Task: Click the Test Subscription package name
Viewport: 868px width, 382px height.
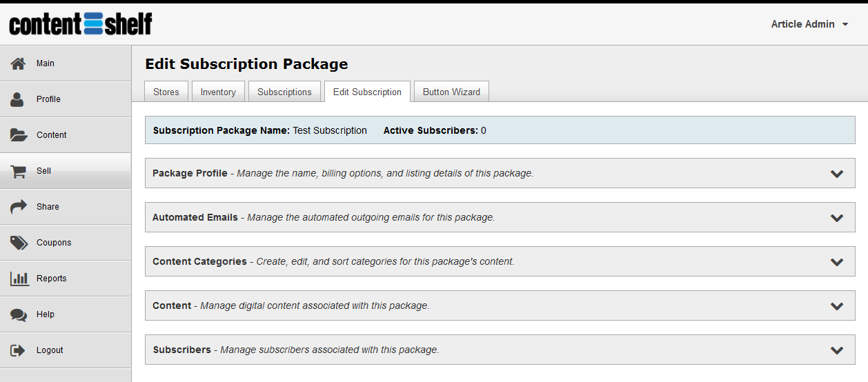Action: pos(330,130)
